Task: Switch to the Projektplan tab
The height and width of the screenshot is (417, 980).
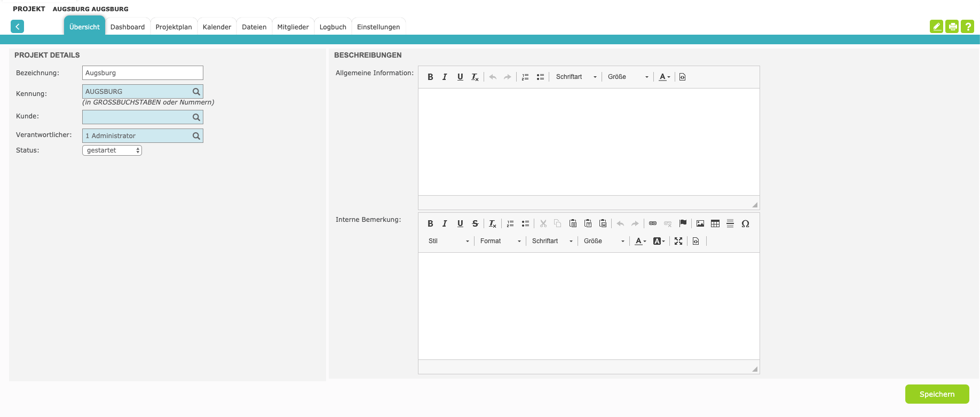Action: pyautogui.click(x=173, y=27)
